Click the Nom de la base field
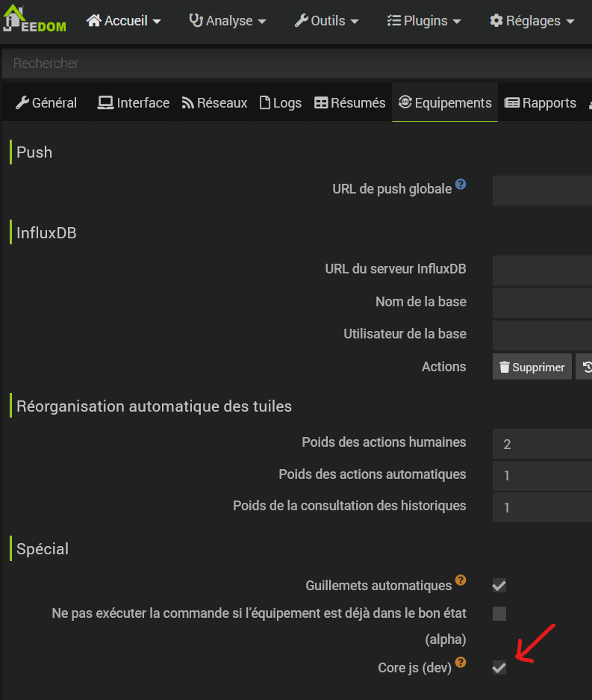This screenshot has width=592, height=700. 542,303
